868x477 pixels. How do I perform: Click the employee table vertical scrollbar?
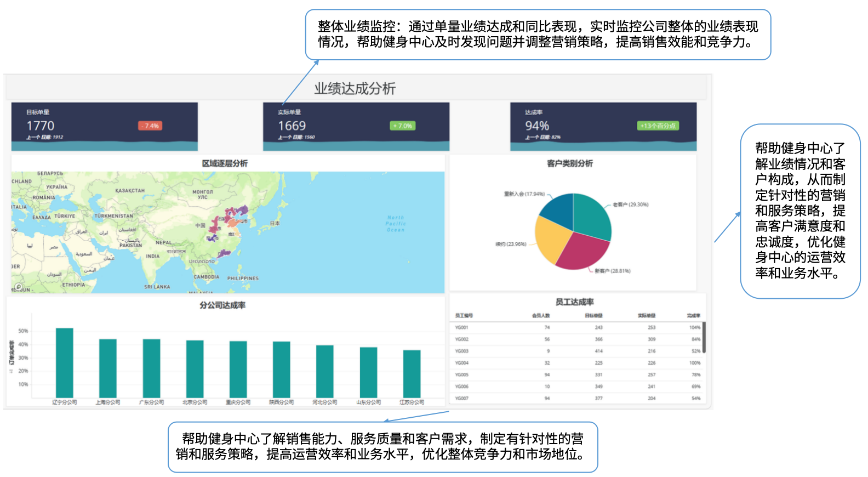tap(704, 338)
